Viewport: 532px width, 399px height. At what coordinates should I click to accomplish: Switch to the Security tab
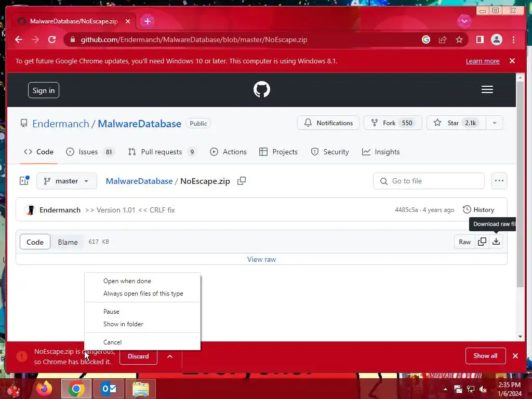(330, 152)
